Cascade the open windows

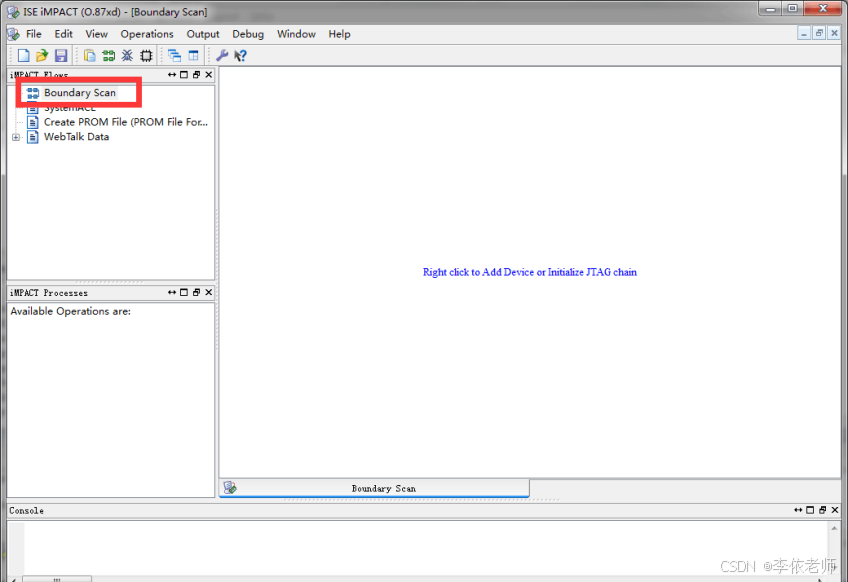(174, 55)
